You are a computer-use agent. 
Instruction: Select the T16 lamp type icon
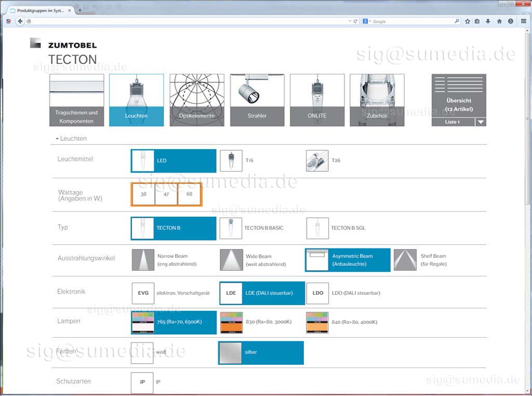(x=231, y=161)
